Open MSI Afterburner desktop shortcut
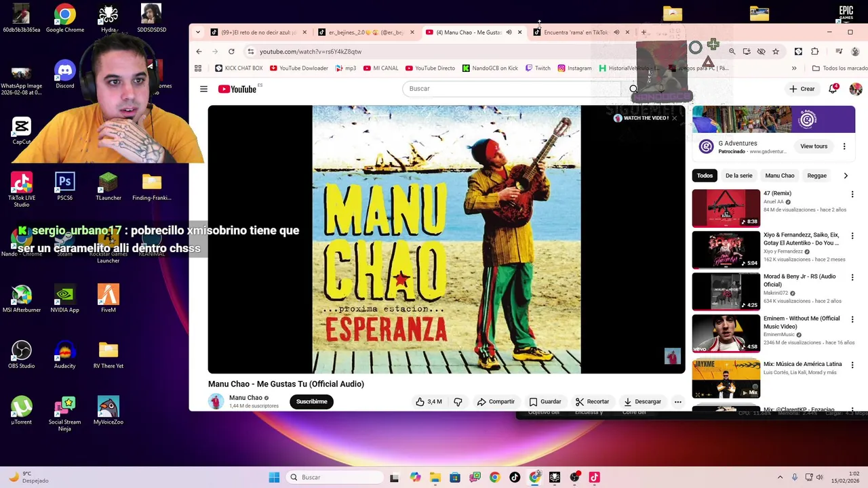 (x=22, y=298)
